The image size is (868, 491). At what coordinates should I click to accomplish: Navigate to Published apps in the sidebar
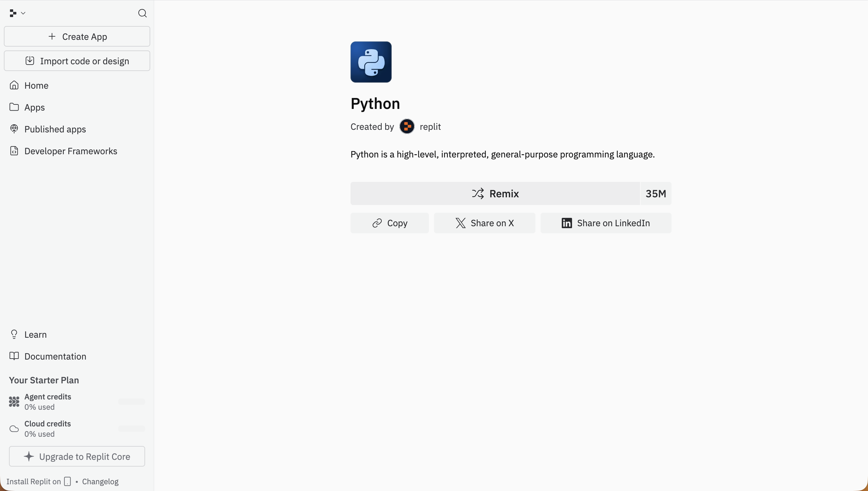(55, 129)
